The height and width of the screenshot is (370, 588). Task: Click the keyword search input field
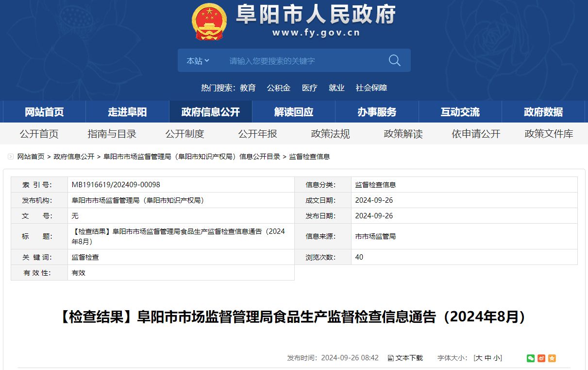[303, 61]
